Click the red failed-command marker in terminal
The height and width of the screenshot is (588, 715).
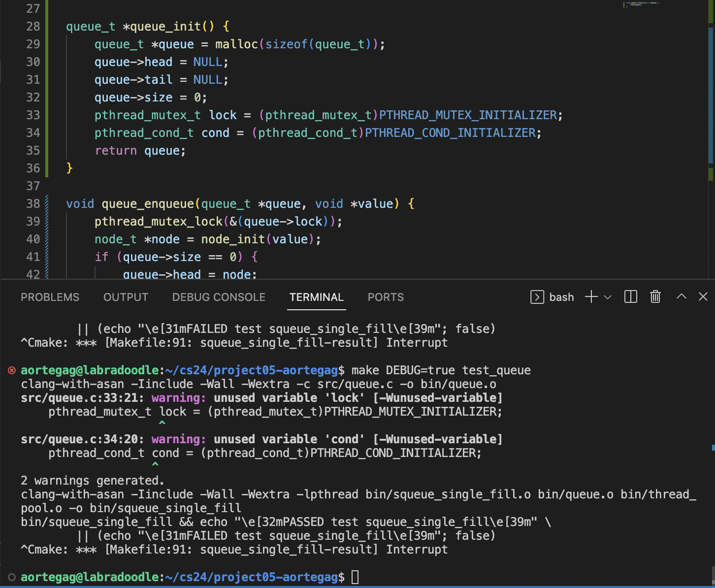(12, 370)
